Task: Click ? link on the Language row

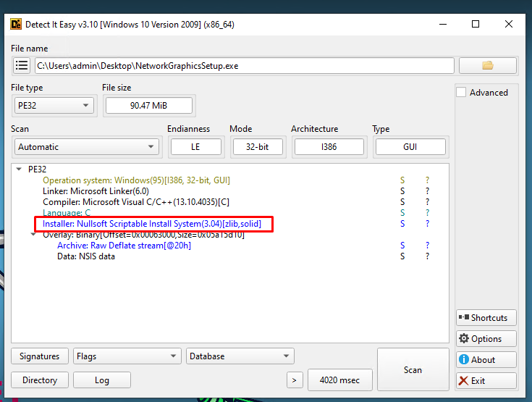Action: (428, 213)
